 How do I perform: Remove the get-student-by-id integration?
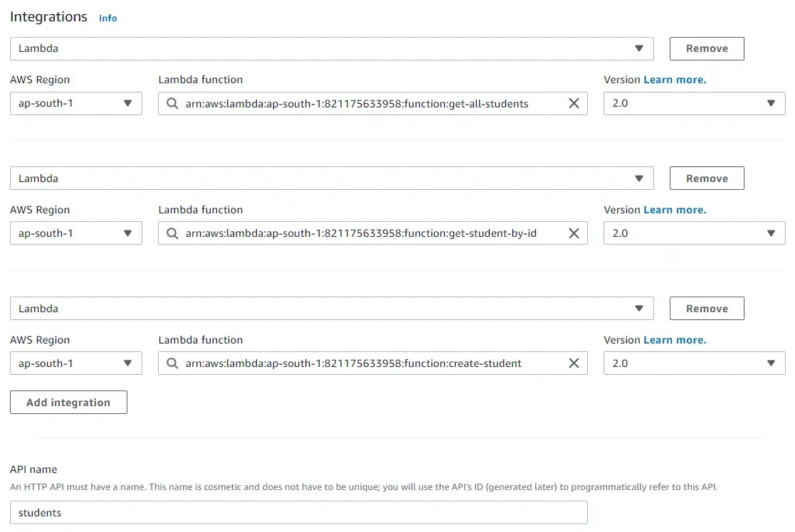click(x=706, y=178)
